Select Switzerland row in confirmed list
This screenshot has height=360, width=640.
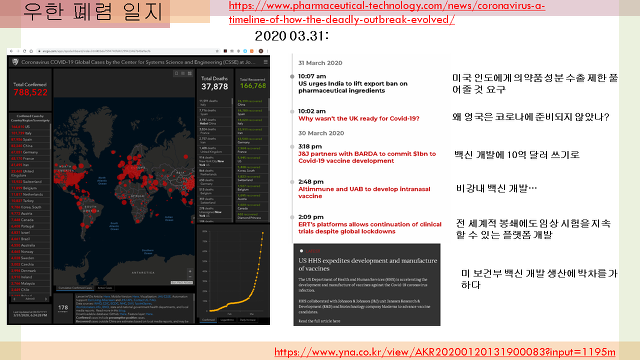[x=30, y=182]
